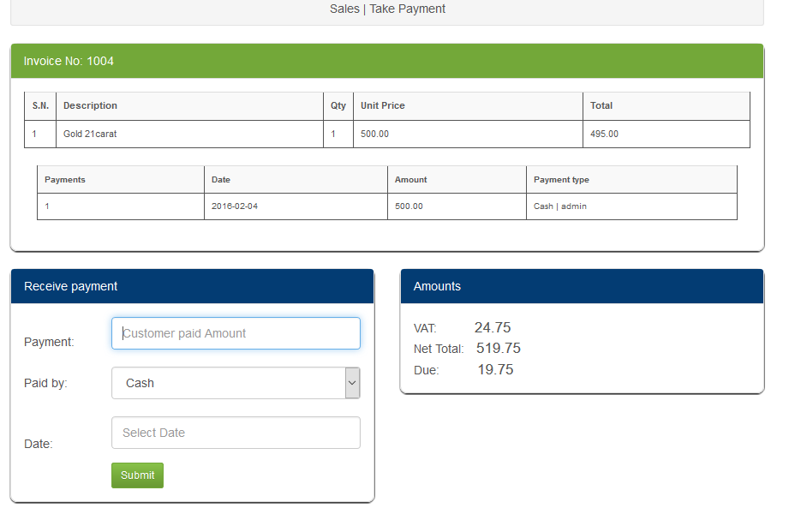Click the Payments column header
The width and height of the screenshot is (789, 532).
(x=121, y=180)
